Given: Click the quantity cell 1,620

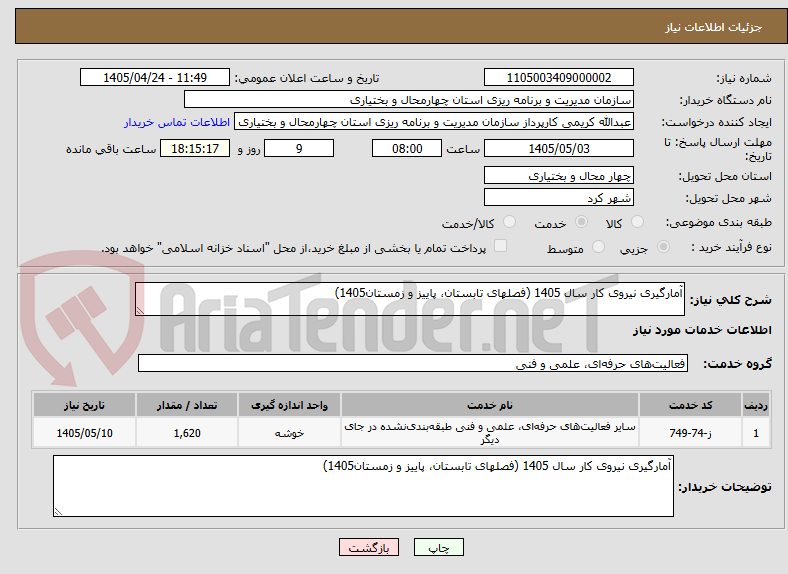Looking at the screenshot, I should [187, 432].
